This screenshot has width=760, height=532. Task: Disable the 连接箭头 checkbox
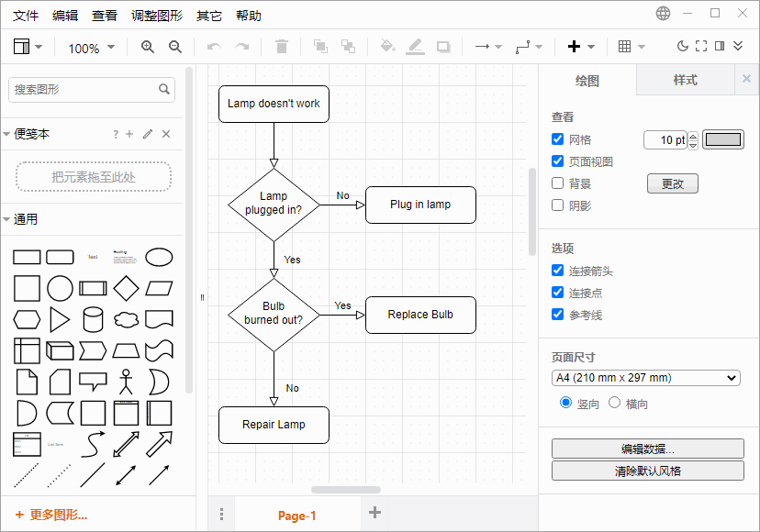(x=557, y=270)
